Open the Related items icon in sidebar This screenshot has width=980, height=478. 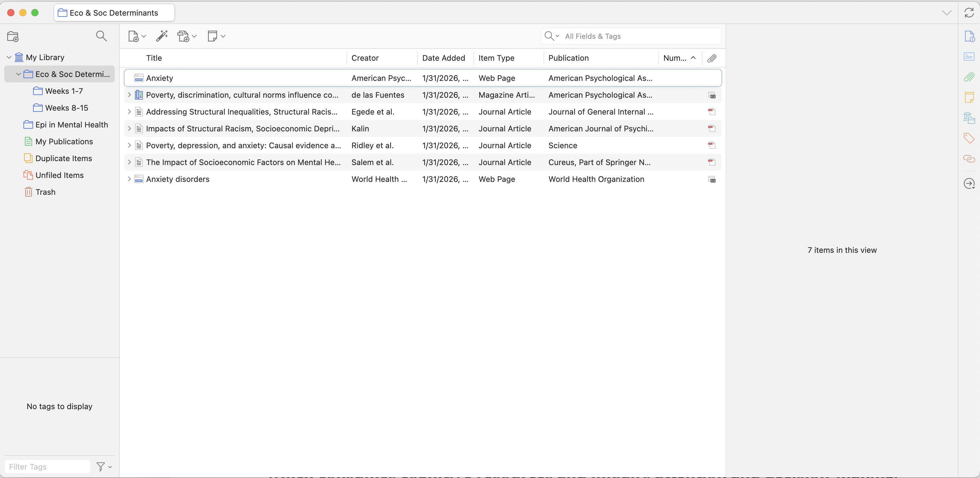tap(969, 158)
